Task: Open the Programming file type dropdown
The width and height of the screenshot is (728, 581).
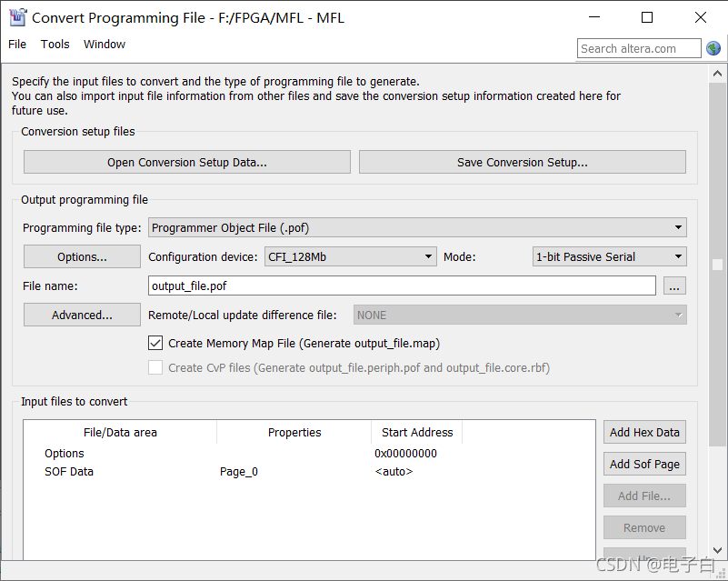Action: click(x=417, y=227)
